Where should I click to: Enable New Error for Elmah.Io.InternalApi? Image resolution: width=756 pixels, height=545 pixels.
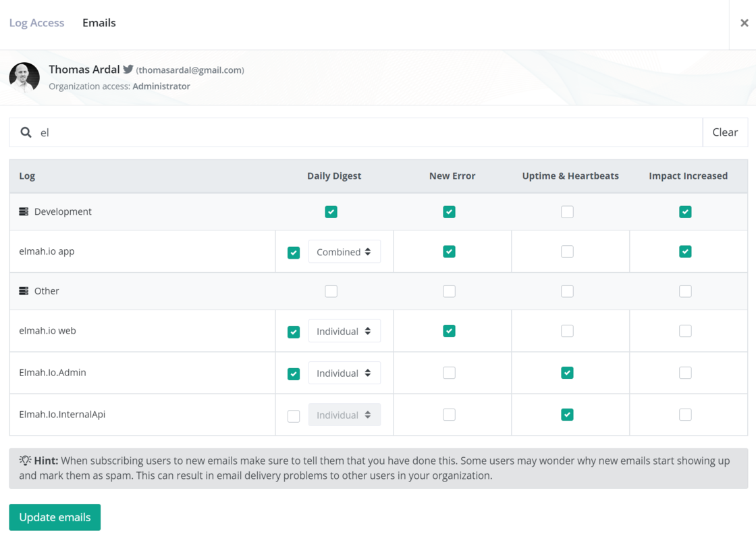pyautogui.click(x=449, y=415)
